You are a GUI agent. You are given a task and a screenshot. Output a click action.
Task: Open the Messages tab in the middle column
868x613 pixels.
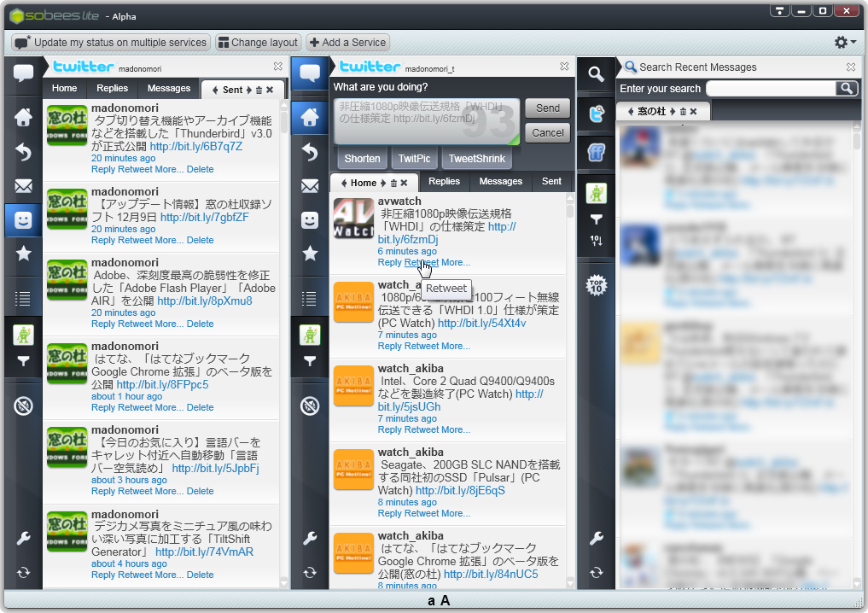click(500, 182)
